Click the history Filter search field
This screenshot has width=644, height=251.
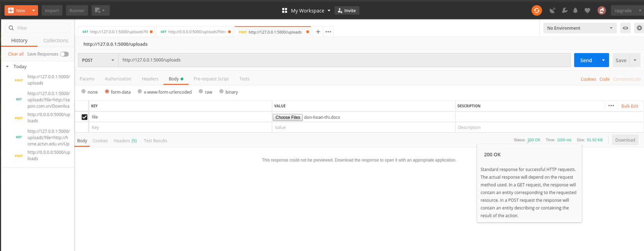point(37,28)
